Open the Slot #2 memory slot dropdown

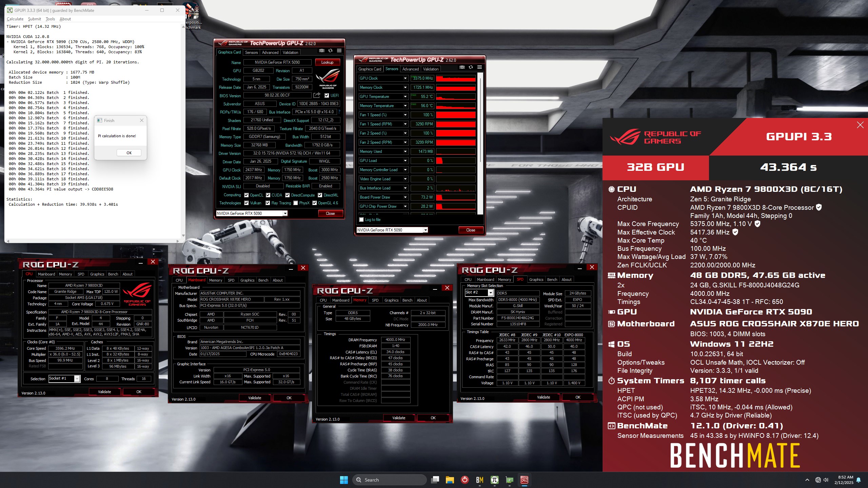tap(490, 292)
